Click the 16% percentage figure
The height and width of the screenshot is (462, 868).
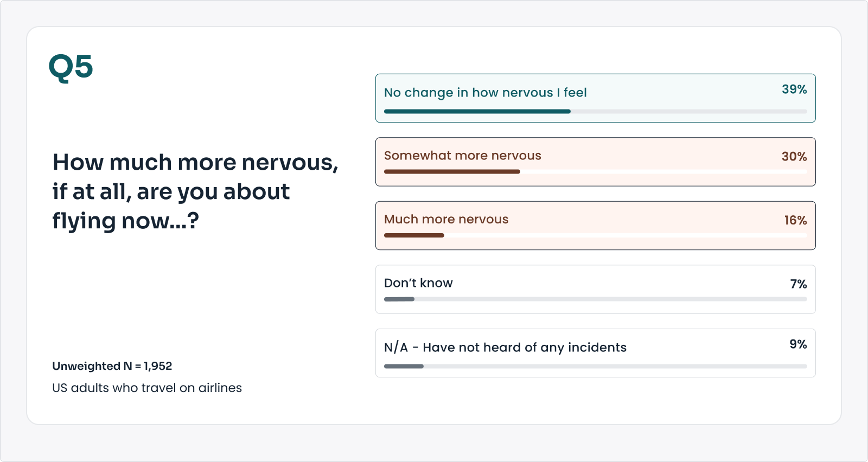click(795, 221)
